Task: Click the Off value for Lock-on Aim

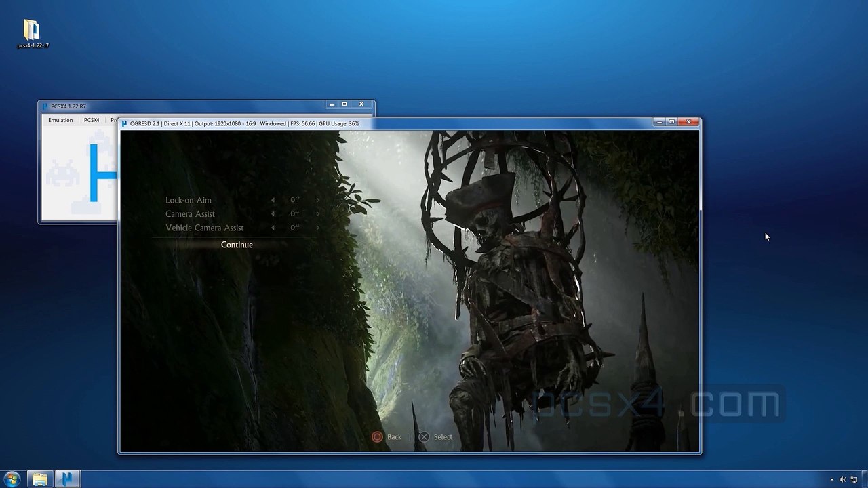Action: [295, 200]
